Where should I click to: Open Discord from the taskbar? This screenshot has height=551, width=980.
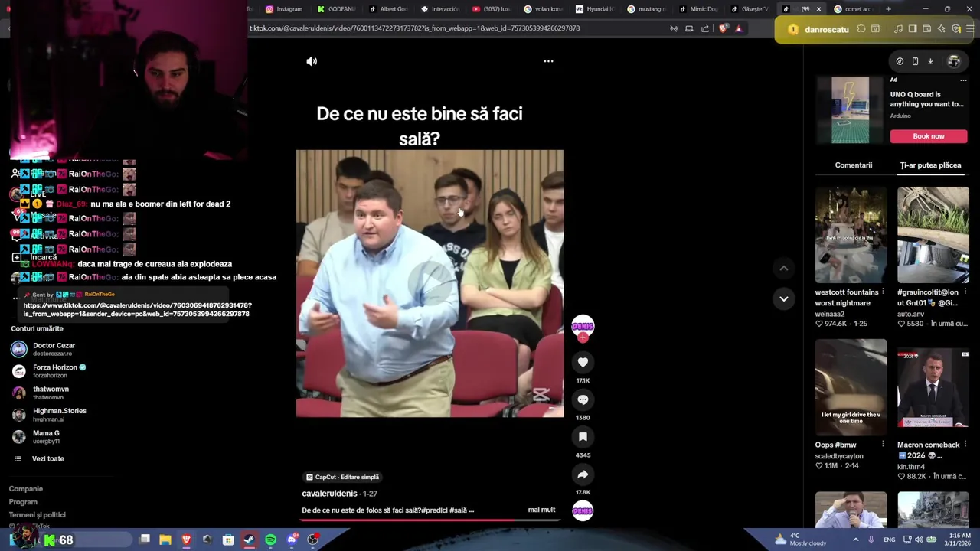(x=292, y=540)
